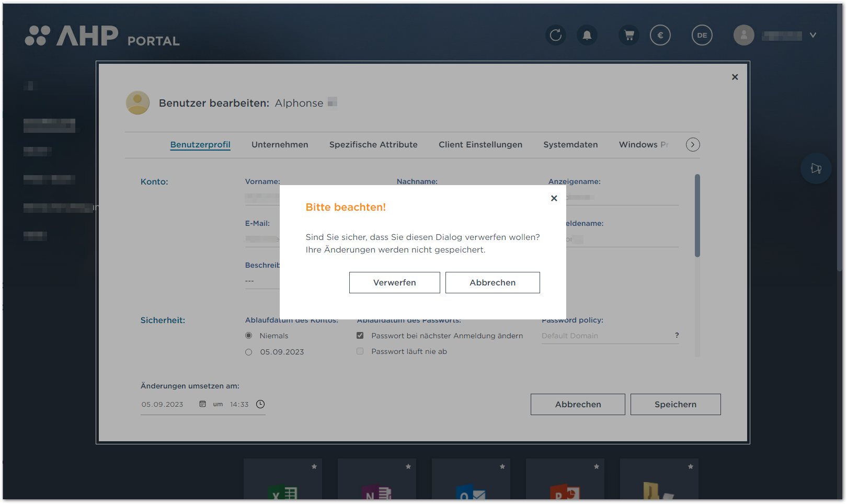Select the Niemals radio button
Screen dimensions: 847x504
[249, 336]
